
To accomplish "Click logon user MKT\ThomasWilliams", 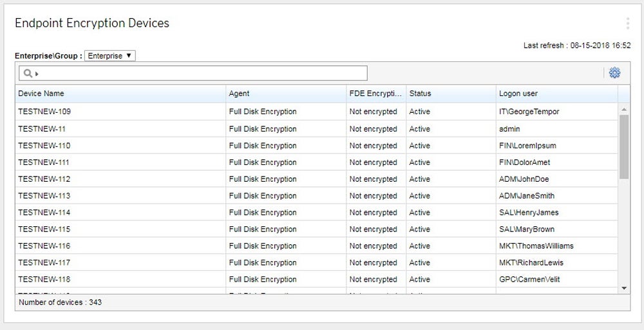I will 536,246.
